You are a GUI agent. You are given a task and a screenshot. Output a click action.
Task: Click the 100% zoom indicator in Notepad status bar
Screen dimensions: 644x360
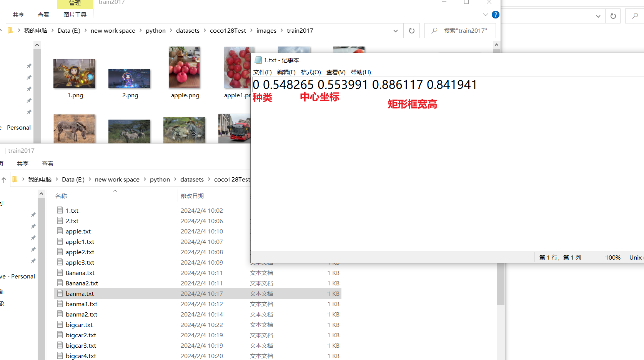point(613,257)
